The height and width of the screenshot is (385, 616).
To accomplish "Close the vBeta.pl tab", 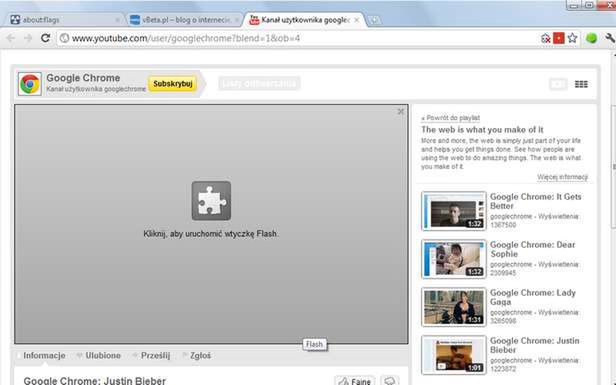I will point(236,20).
